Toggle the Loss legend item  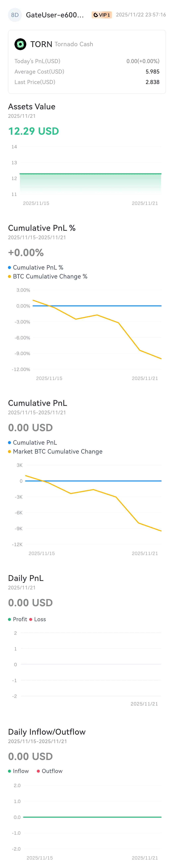tap(37, 619)
